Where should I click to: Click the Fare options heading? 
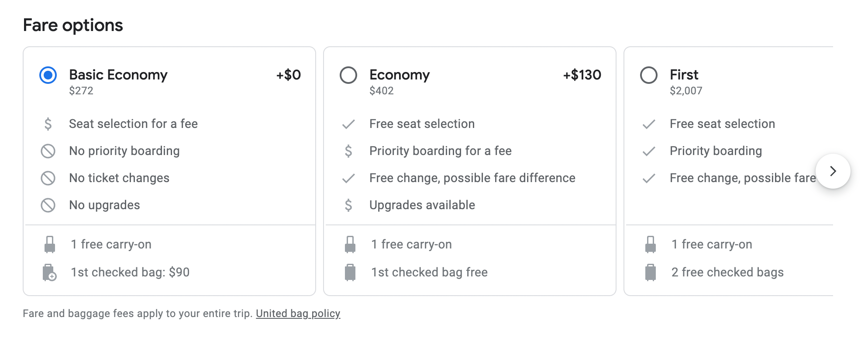(x=73, y=25)
